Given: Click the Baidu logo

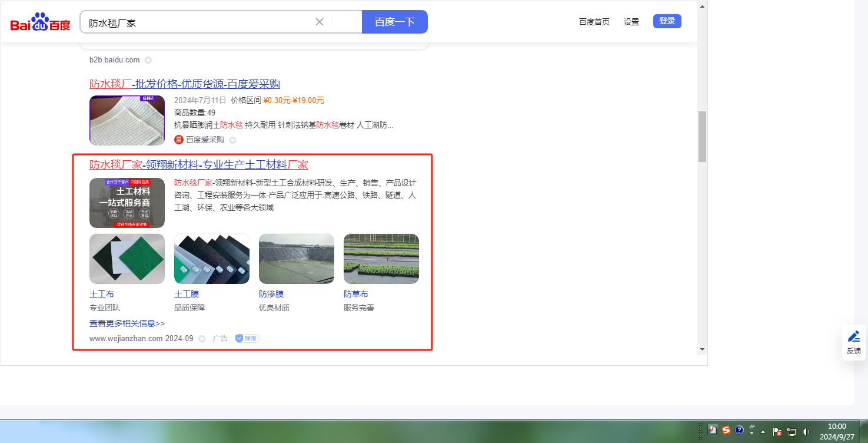Looking at the screenshot, I should [40, 22].
